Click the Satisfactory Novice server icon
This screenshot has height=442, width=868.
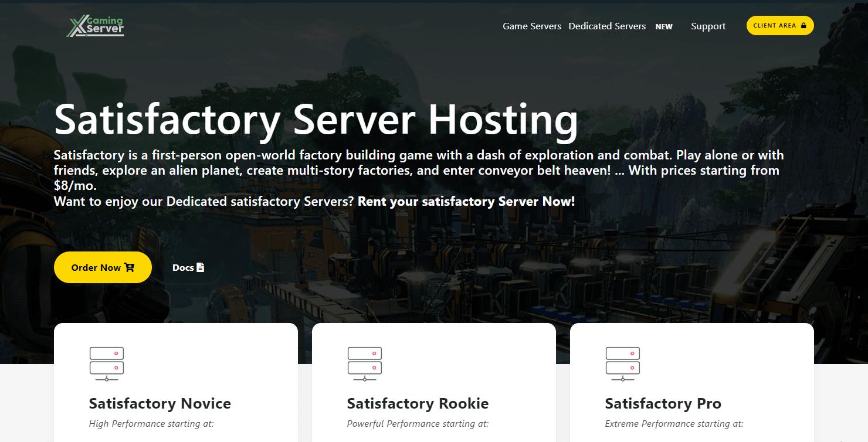pos(107,364)
